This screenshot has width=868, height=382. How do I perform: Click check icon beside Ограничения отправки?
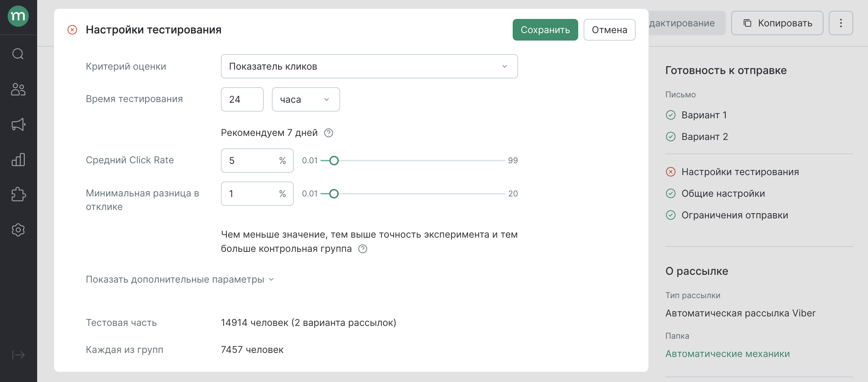tap(671, 215)
